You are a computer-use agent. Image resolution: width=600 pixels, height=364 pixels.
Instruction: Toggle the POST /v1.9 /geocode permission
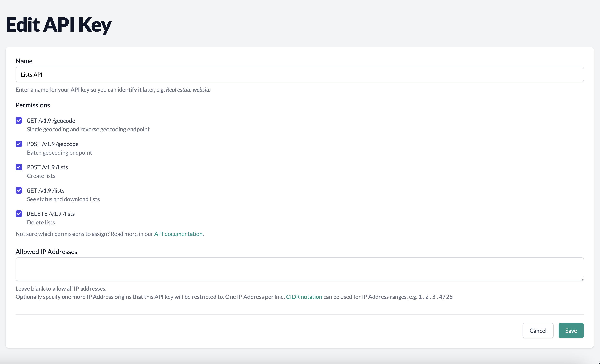tap(19, 144)
